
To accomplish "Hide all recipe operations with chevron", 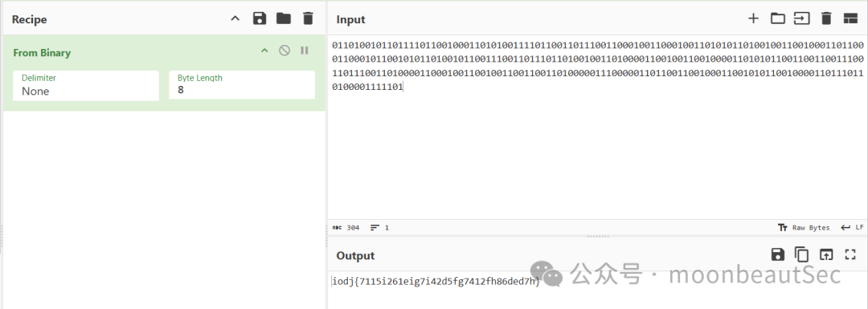I will click(x=235, y=18).
